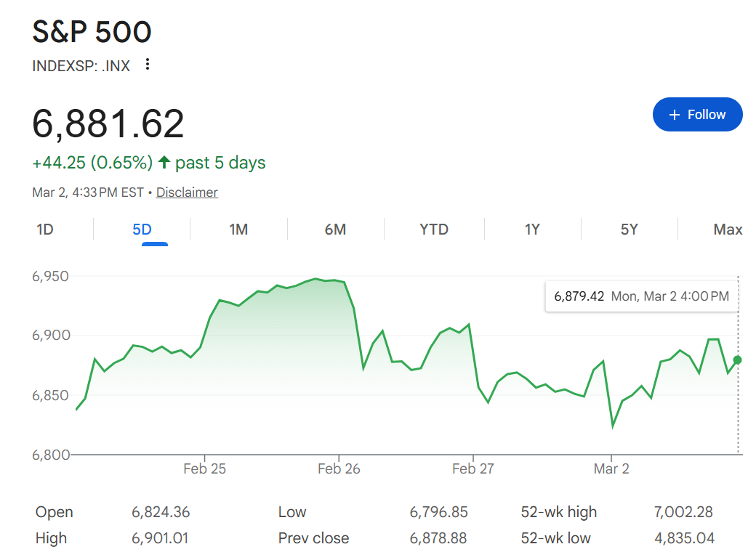Click the INDEXSP: .INX ticker text
The height and width of the screenshot is (560, 756).
coord(81,66)
